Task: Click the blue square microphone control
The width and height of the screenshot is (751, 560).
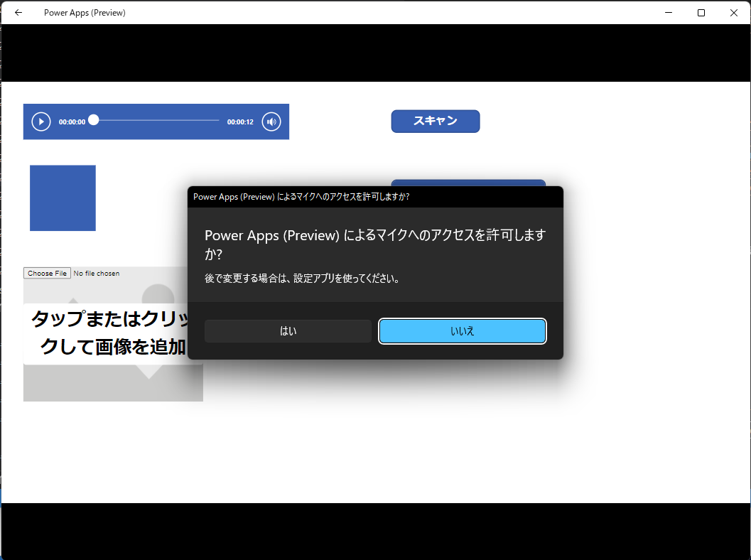Action: pyautogui.click(x=63, y=198)
